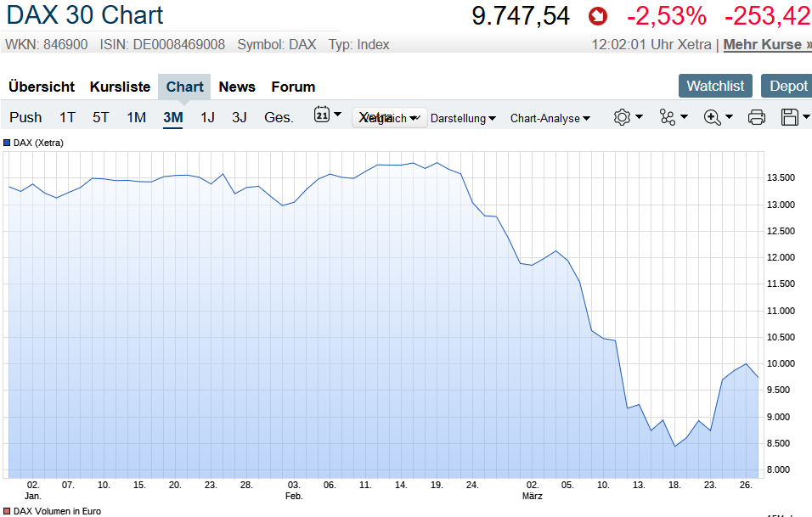Click the current price 9.747,54
Image resolution: width=812 pixels, height=517 pixels.
[x=521, y=16]
